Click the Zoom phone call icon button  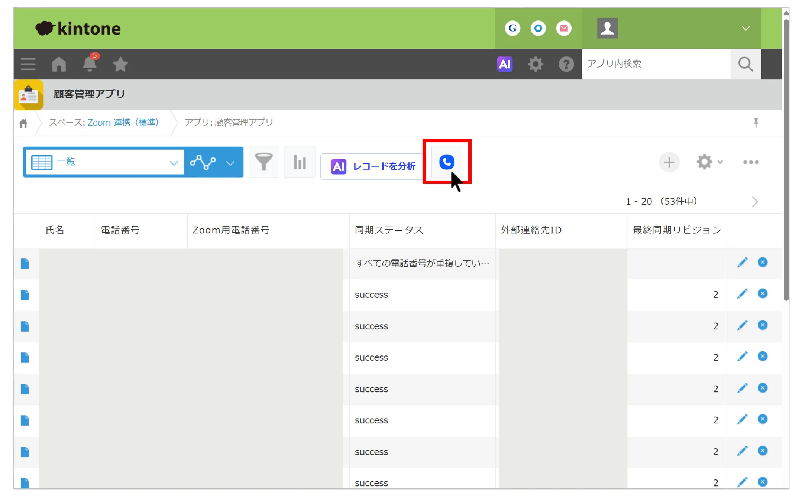pos(446,162)
